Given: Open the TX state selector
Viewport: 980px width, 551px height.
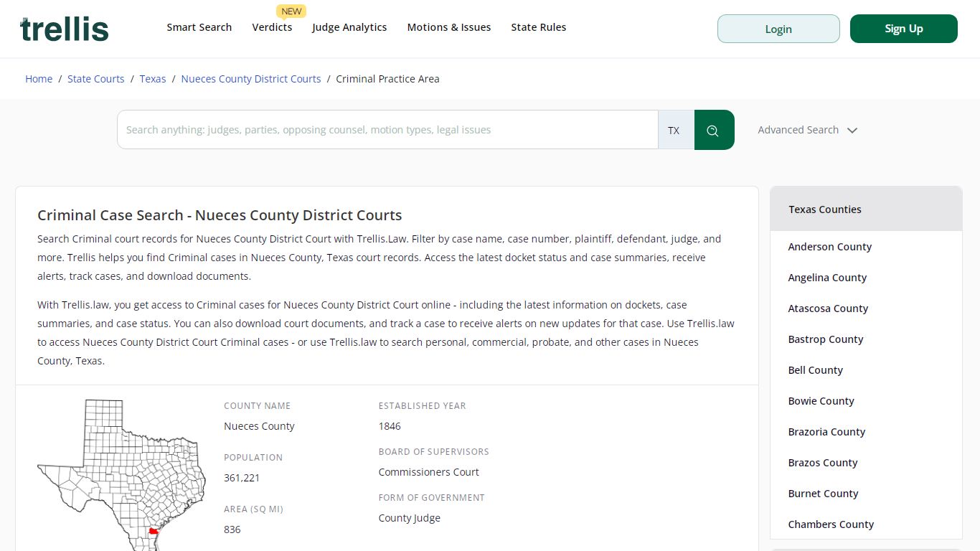Looking at the screenshot, I should tap(676, 130).
